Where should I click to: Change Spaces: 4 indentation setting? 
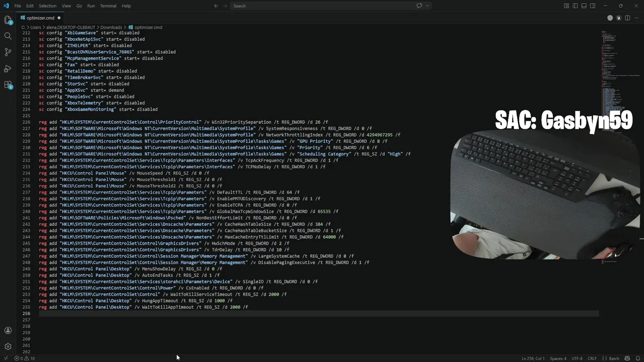tap(558, 358)
